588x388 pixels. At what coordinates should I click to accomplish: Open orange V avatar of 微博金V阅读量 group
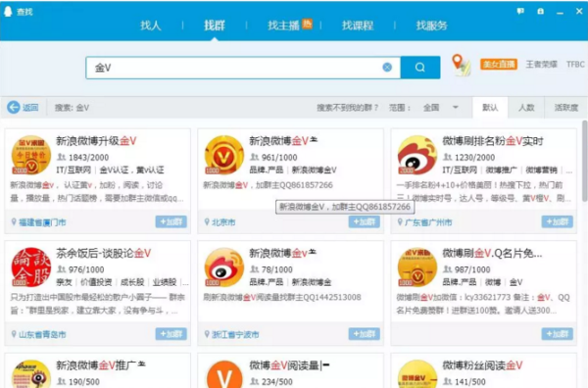pos(224,374)
